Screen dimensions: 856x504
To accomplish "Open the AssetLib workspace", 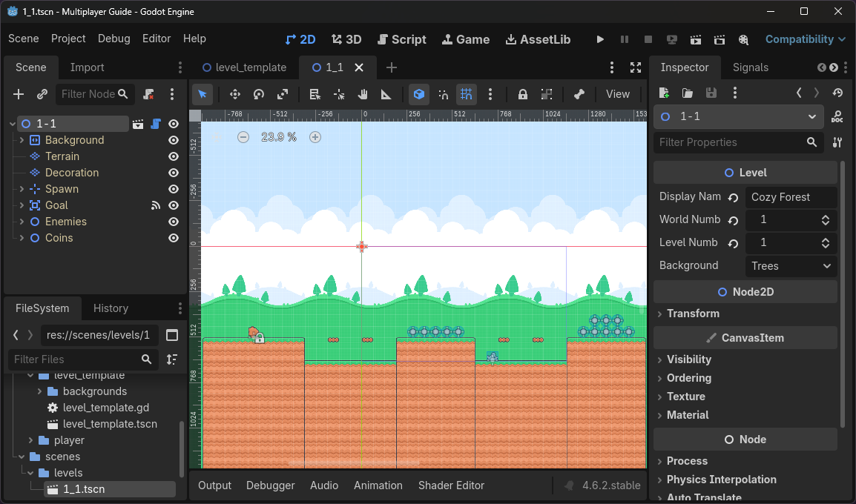I will pyautogui.click(x=538, y=39).
